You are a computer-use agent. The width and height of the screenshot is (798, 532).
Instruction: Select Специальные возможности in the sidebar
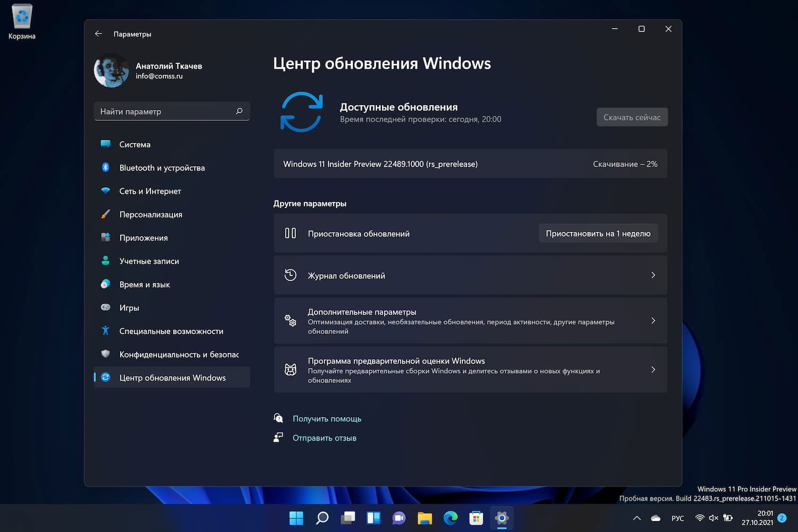pyautogui.click(x=171, y=331)
